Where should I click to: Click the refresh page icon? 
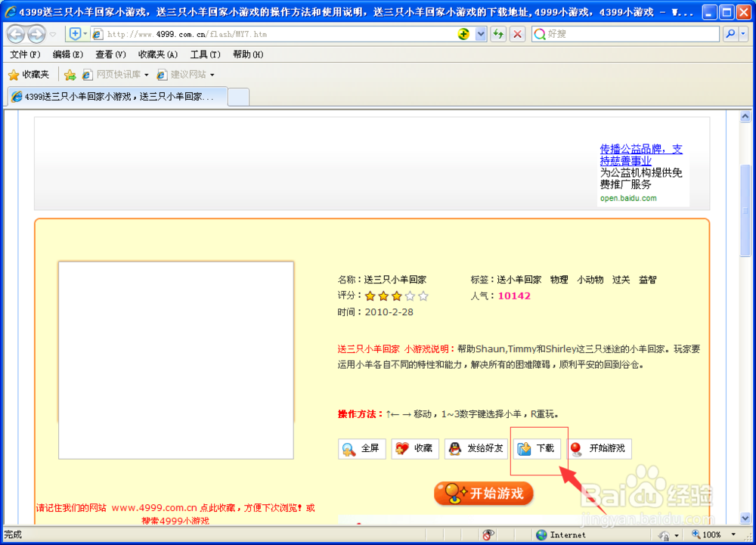(x=497, y=34)
